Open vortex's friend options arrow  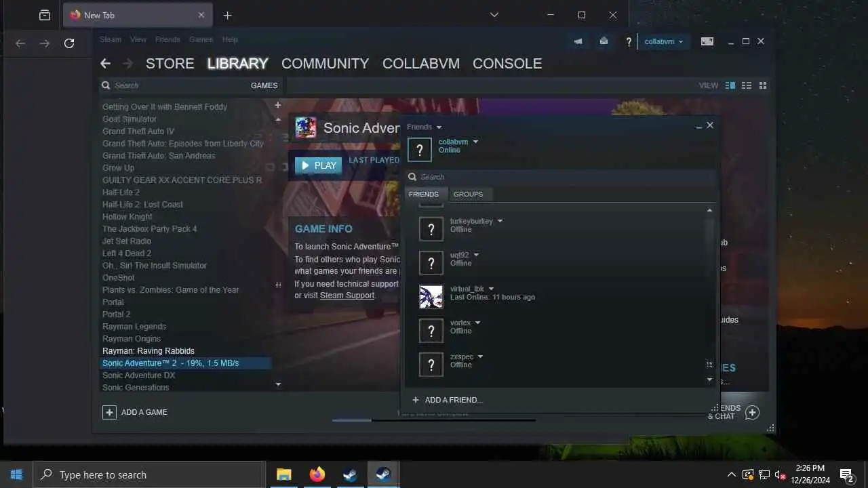coord(477,323)
